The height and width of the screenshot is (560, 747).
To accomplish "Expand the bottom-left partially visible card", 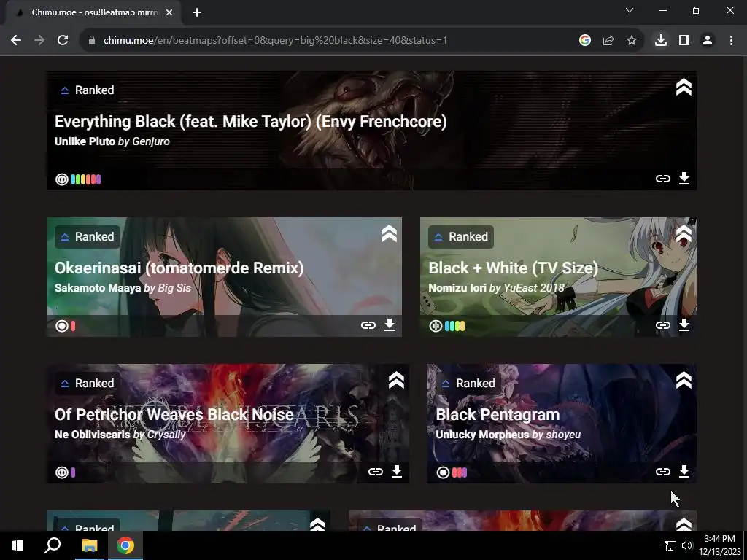I will (317, 524).
